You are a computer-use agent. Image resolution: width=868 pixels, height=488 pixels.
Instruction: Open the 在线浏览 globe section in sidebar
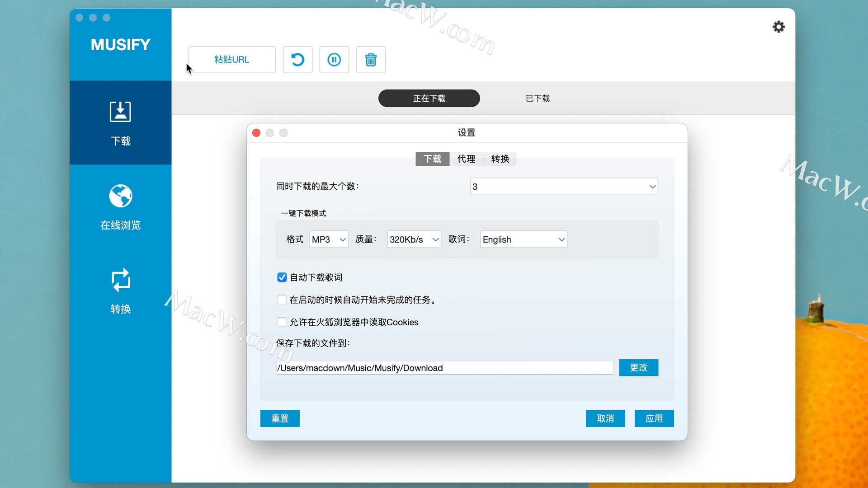[x=120, y=207]
